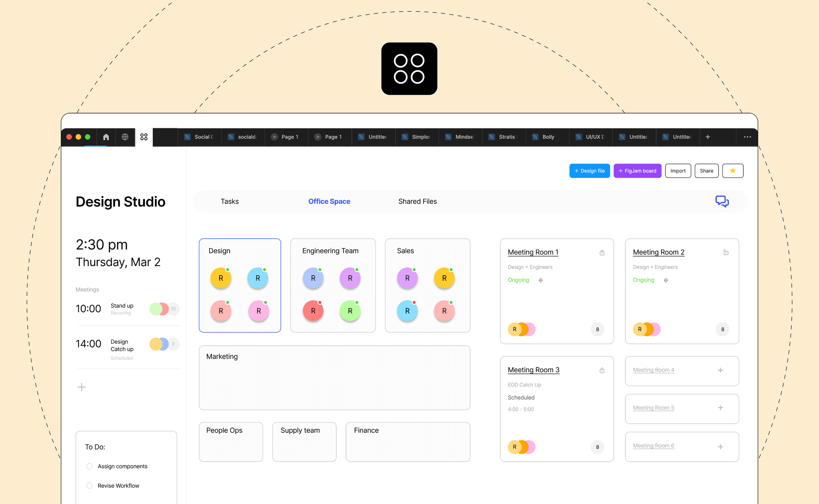Click lock icon on Meeting Room 1
Image resolution: width=819 pixels, height=504 pixels.
point(602,253)
